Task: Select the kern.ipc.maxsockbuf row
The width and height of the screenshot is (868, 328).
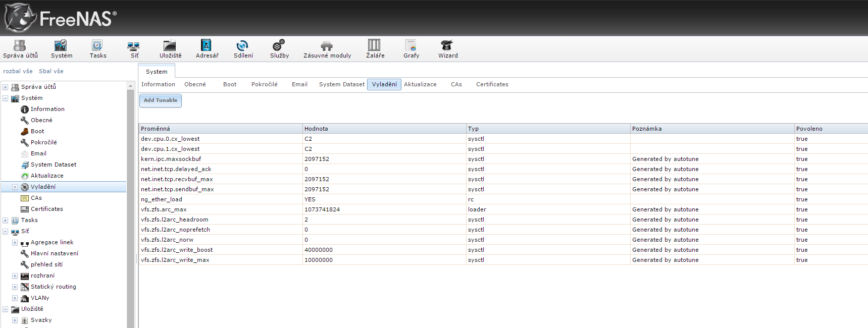Action: [503, 159]
